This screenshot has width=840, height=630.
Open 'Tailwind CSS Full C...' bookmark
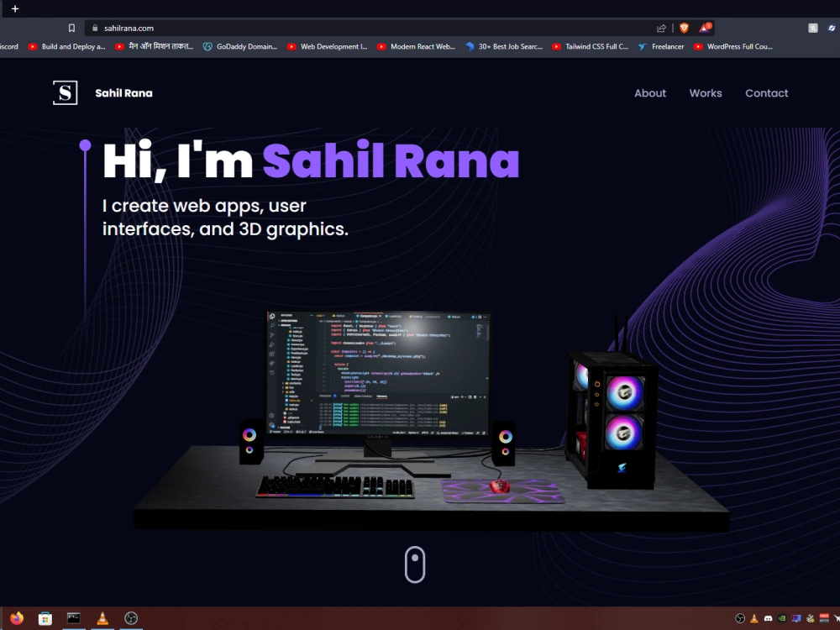(x=591, y=46)
